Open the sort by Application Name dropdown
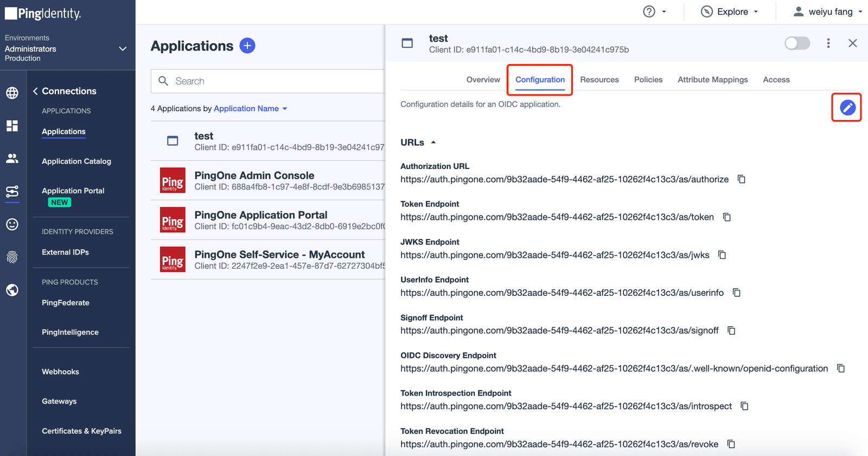 coord(251,109)
